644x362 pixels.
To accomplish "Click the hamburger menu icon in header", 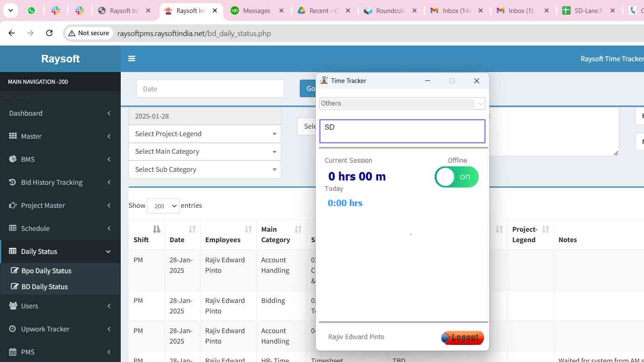I will tap(132, 59).
